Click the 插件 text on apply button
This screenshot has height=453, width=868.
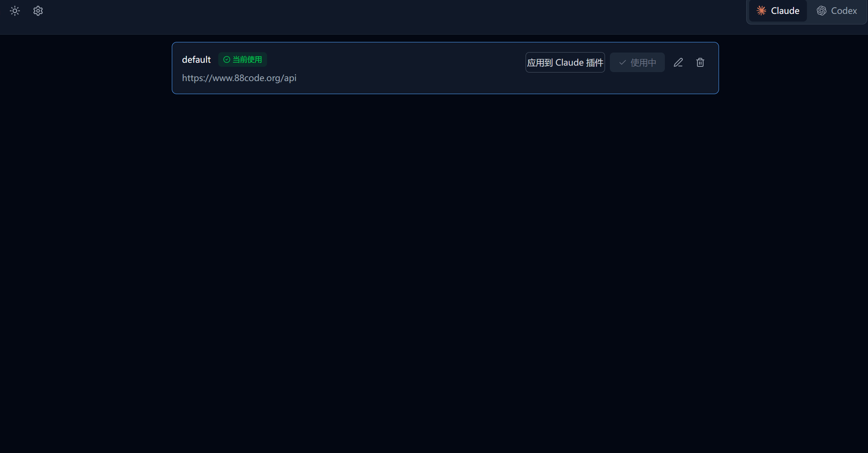click(595, 62)
